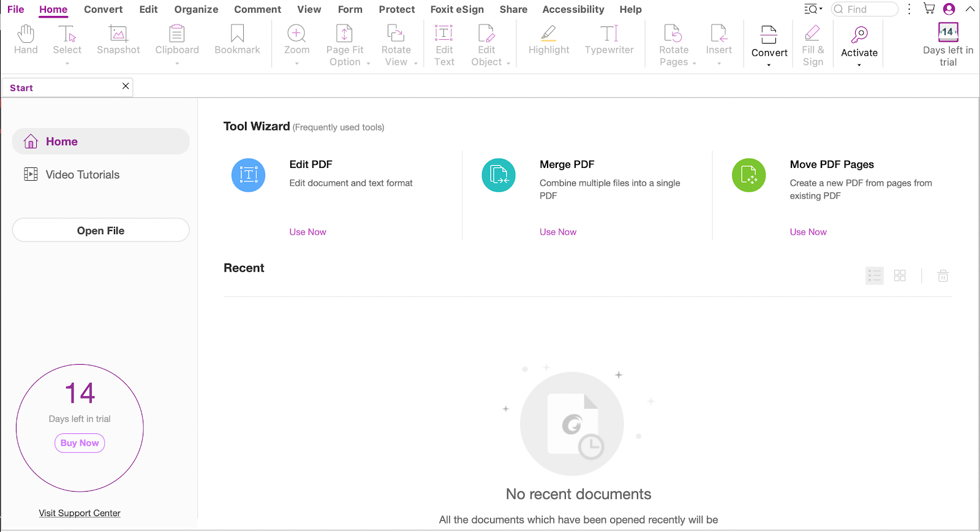
Task: Click the Rotate Pages icon
Action: coord(673,34)
